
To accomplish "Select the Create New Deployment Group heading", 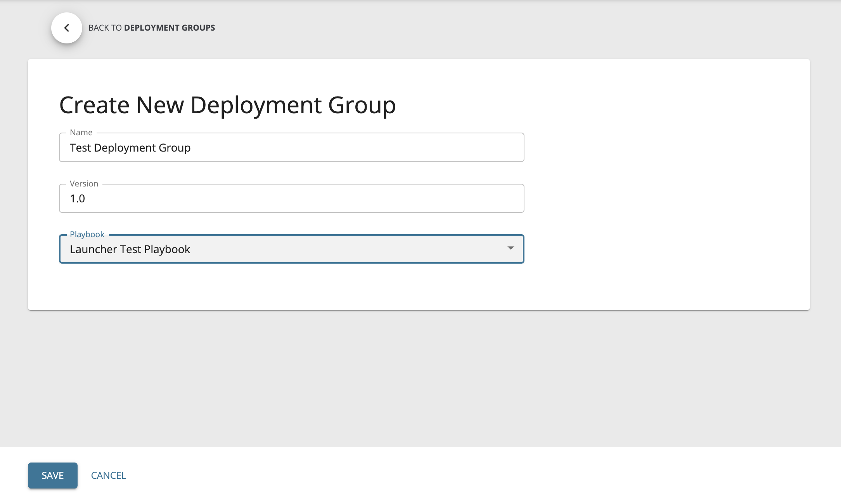I will (x=227, y=105).
